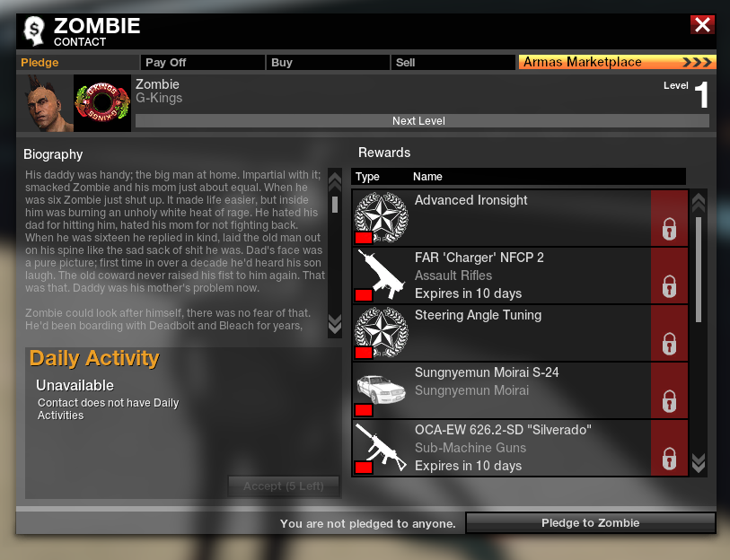Viewport: 730px width, 560px height.
Task: Click the Next Level progress bar
Action: pos(422,121)
